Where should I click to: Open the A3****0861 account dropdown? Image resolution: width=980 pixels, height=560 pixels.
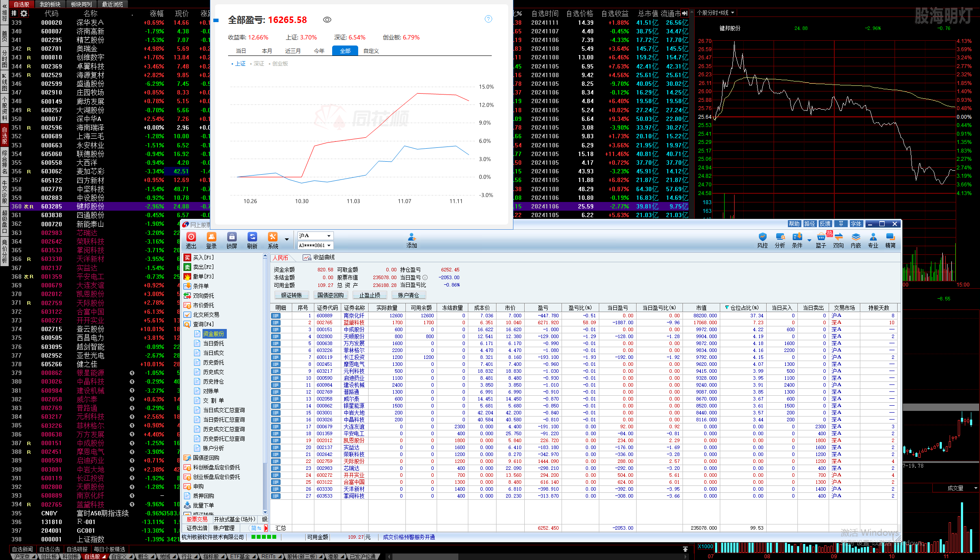[315, 245]
